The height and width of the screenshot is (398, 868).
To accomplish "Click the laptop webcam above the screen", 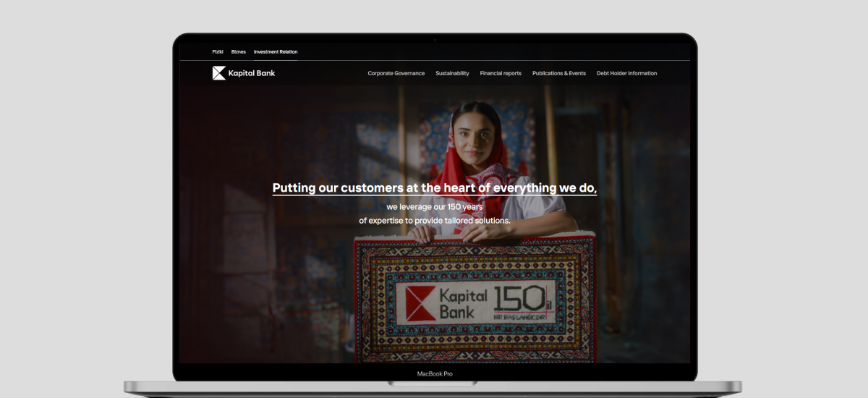I will 435,41.
